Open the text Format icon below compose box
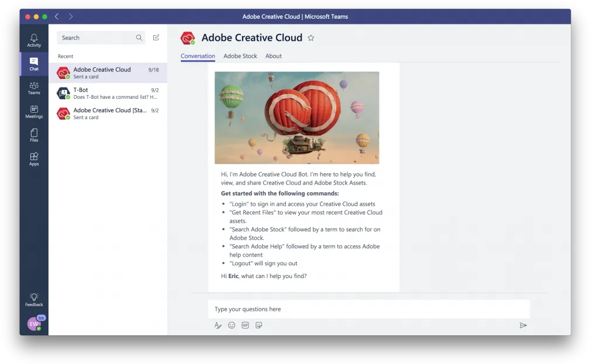Image resolution: width=590 pixels, height=364 pixels. 218,325
